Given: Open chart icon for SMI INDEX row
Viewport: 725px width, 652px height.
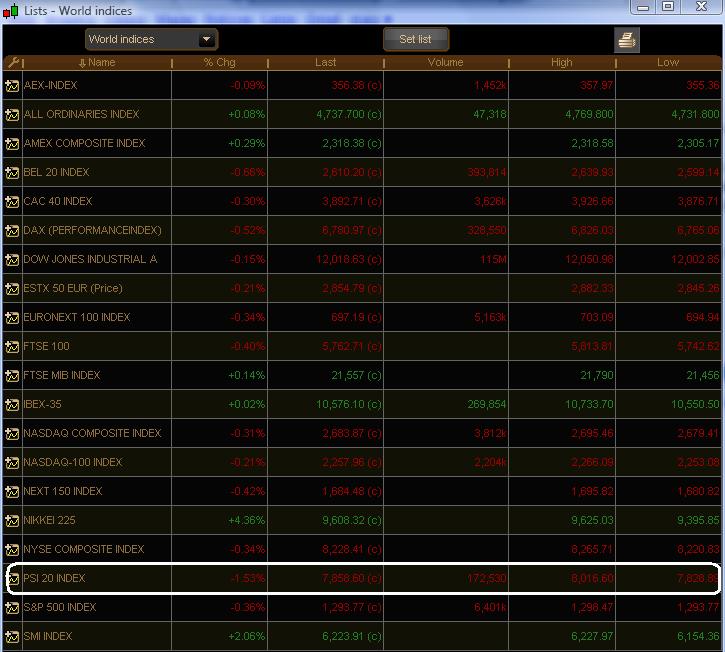Looking at the screenshot, I should click(x=12, y=637).
